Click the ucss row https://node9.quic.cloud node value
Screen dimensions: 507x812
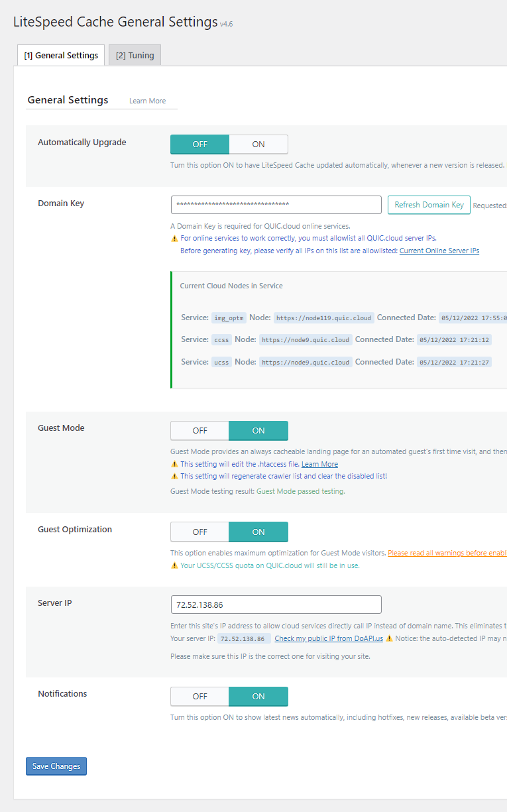point(306,363)
